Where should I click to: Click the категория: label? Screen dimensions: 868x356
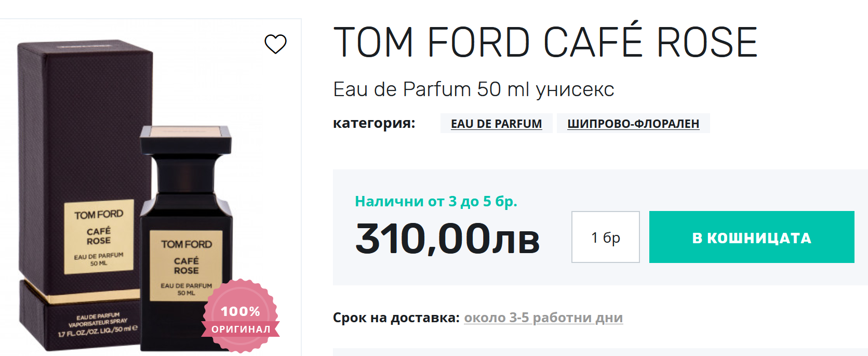374,123
